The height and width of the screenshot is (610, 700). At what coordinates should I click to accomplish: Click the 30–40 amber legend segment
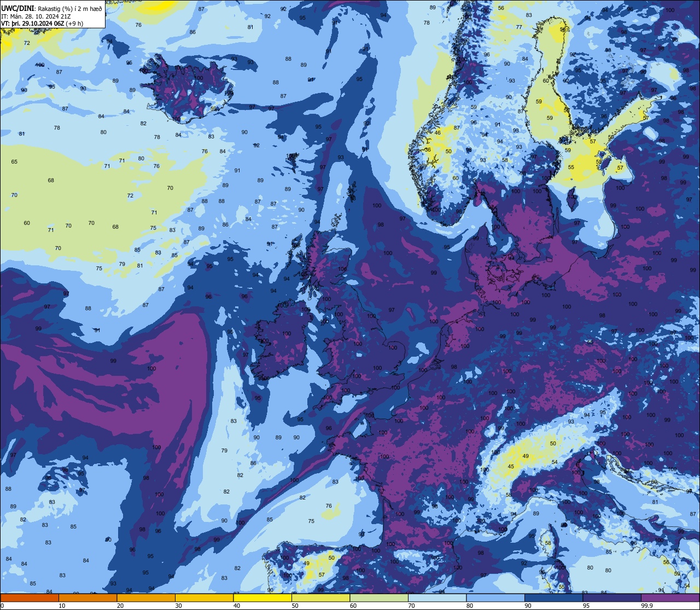coord(204,597)
